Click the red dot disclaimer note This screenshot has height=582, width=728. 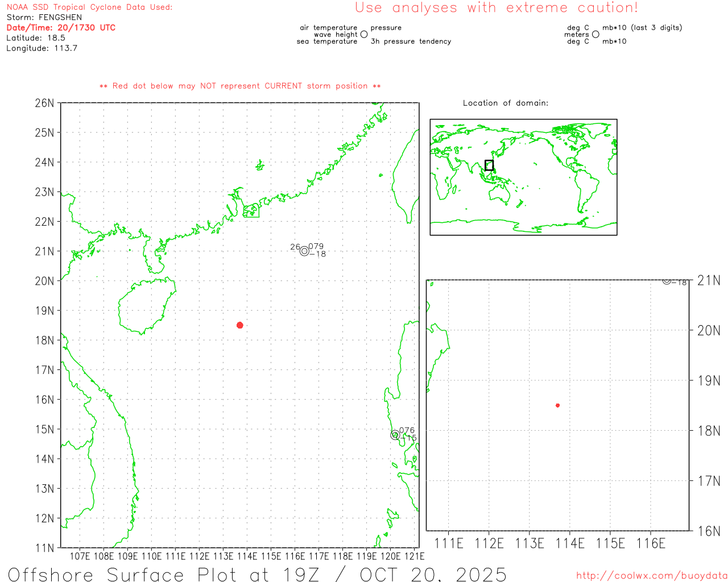click(240, 86)
